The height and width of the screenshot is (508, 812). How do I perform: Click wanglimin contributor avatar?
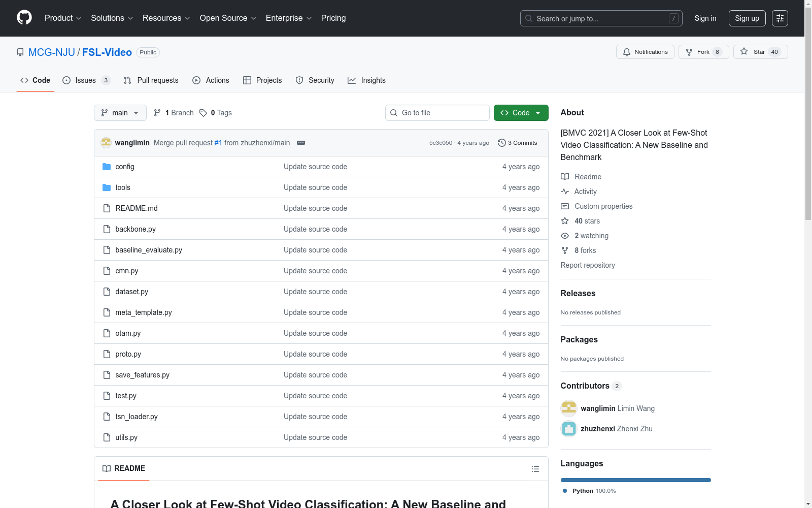pyautogui.click(x=569, y=408)
